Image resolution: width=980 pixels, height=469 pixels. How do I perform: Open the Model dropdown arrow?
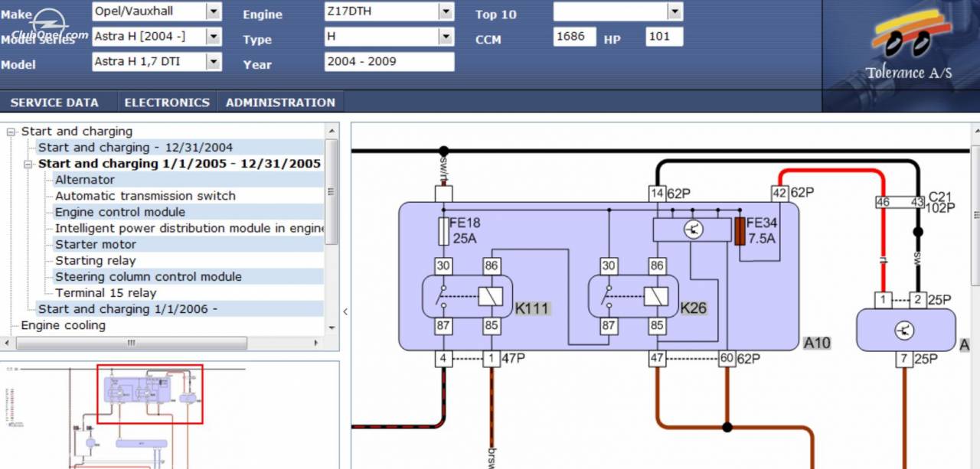coord(214,61)
